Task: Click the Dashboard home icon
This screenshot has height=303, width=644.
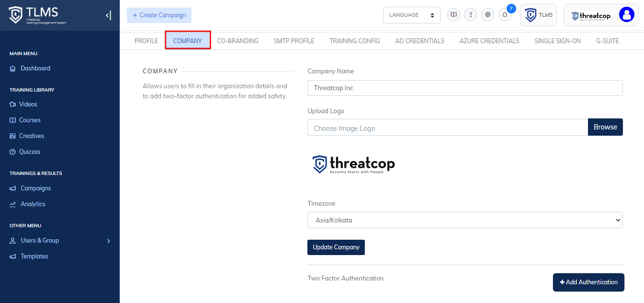Action: 12,69
